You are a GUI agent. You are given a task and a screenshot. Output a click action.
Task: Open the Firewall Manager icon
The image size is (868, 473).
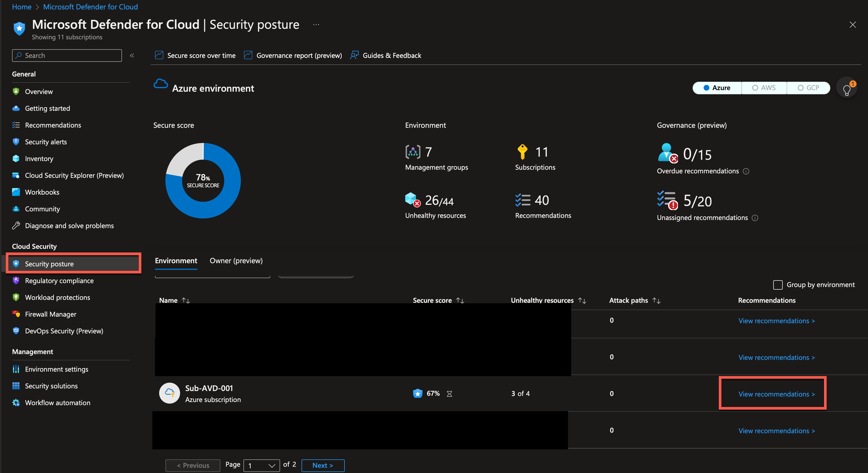pyautogui.click(x=16, y=314)
